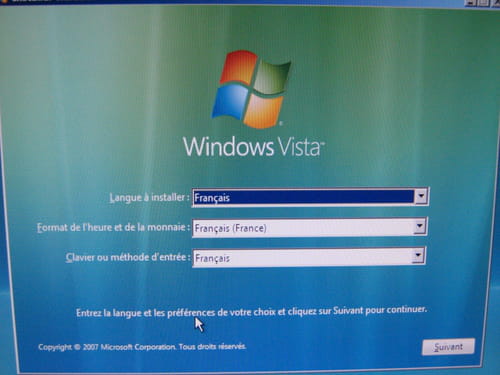Image resolution: width=500 pixels, height=375 pixels.
Task: Click the setup window title bar icon
Action: [x=4, y=1]
